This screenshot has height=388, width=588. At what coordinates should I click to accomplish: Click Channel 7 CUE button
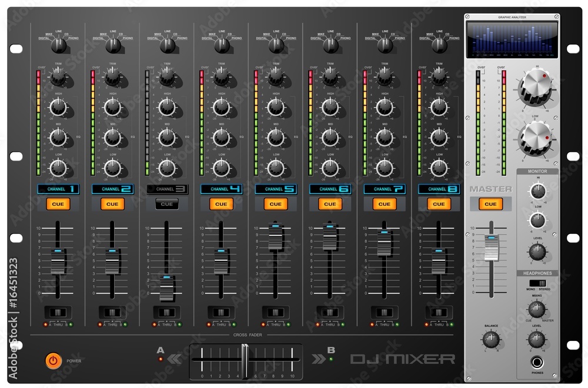[384, 204]
